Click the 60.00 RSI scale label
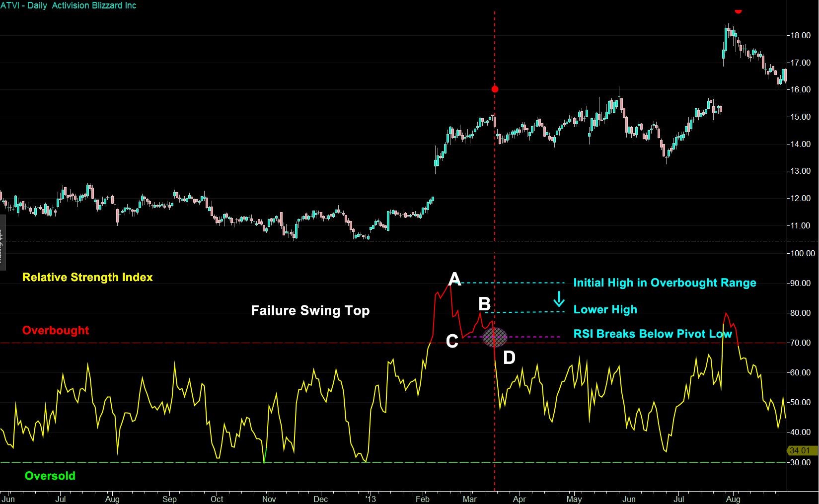 pyautogui.click(x=801, y=373)
